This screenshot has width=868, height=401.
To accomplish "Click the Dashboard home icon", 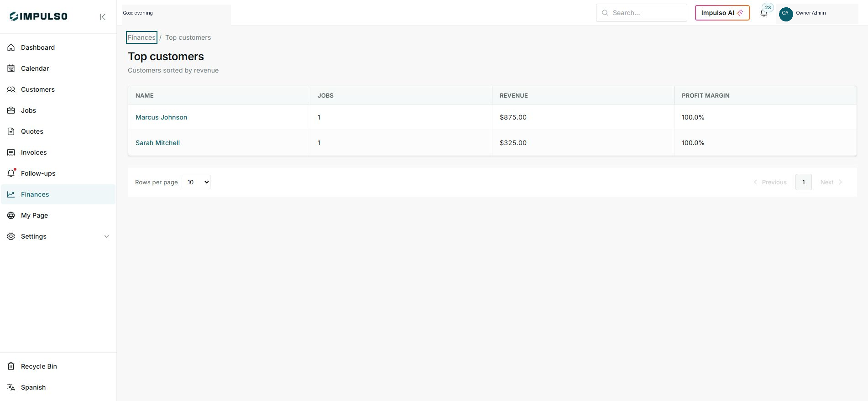I will click(x=11, y=47).
